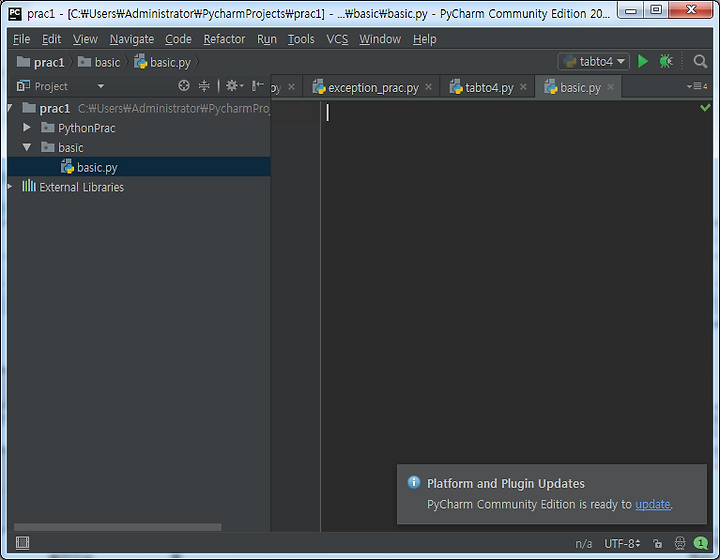This screenshot has height=560, width=720.
Task: Click info icon in update notification
Action: (414, 482)
